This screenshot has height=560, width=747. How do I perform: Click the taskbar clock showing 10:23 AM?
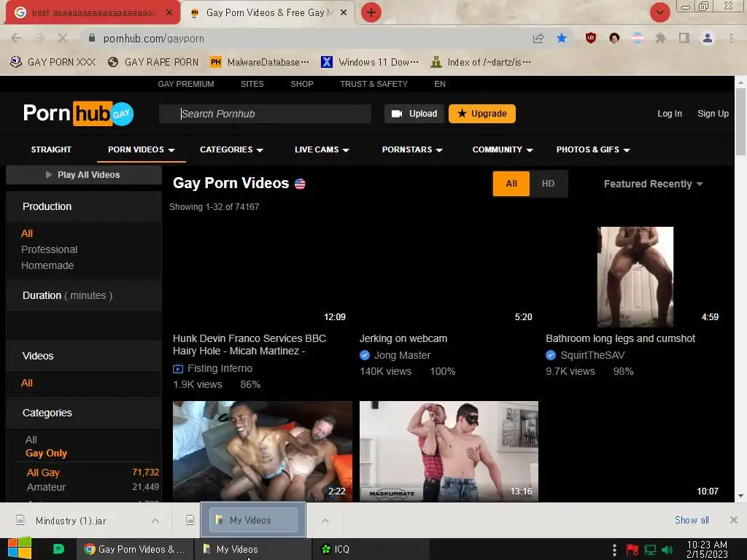(x=707, y=550)
